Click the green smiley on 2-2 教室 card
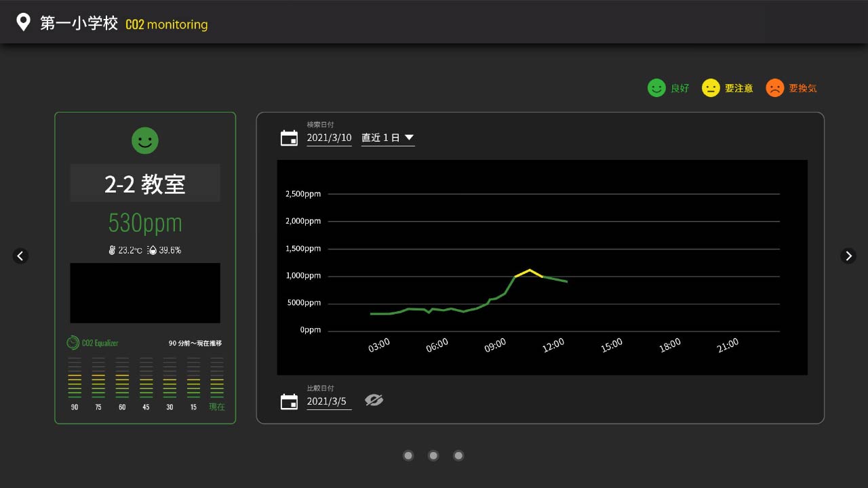Screen dimensions: 868x488 click(145, 140)
